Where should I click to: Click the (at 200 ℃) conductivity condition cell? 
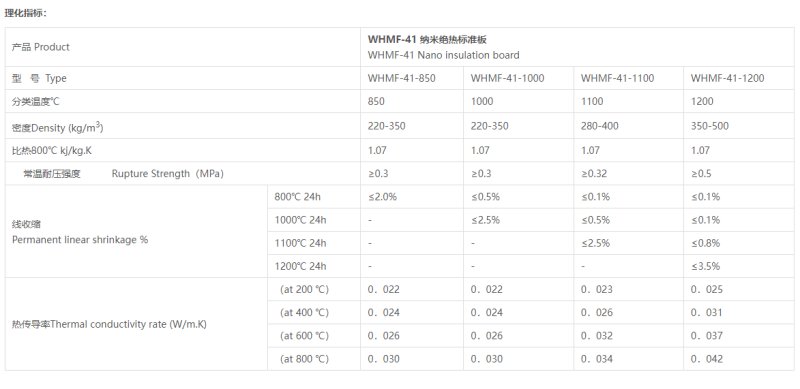(x=314, y=289)
